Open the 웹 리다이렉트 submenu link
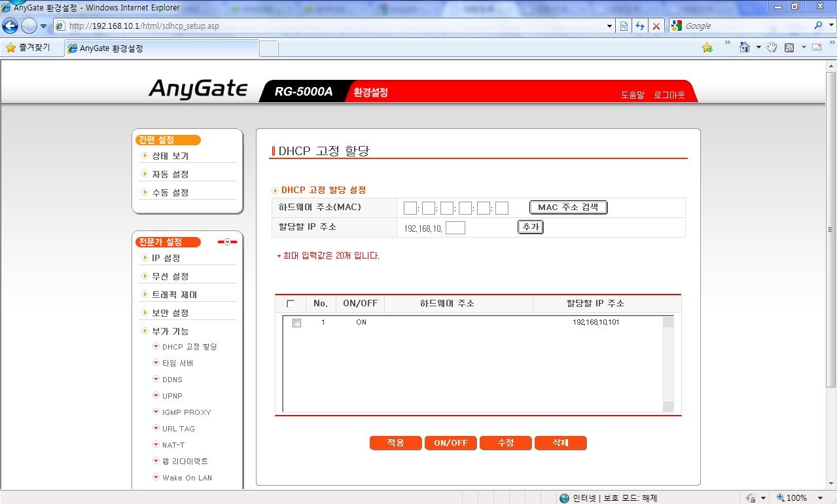Image resolution: width=837 pixels, height=504 pixels. click(x=185, y=461)
